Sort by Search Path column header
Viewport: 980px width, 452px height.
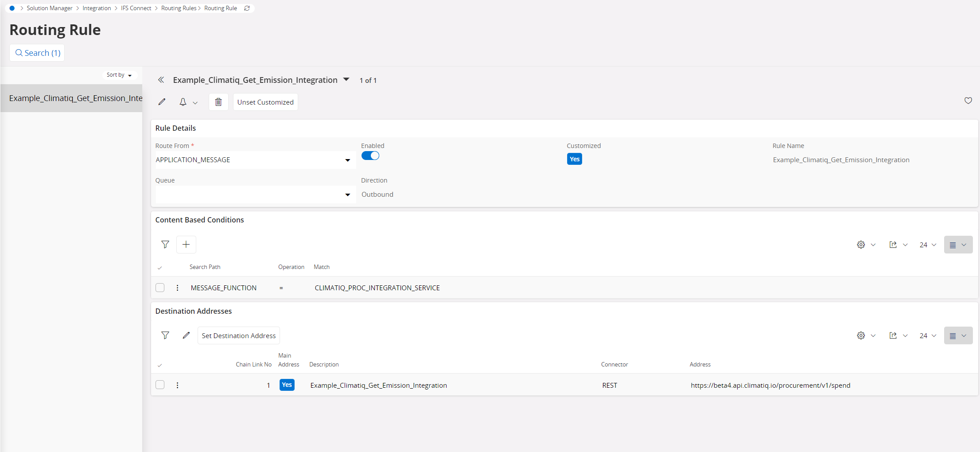(205, 267)
